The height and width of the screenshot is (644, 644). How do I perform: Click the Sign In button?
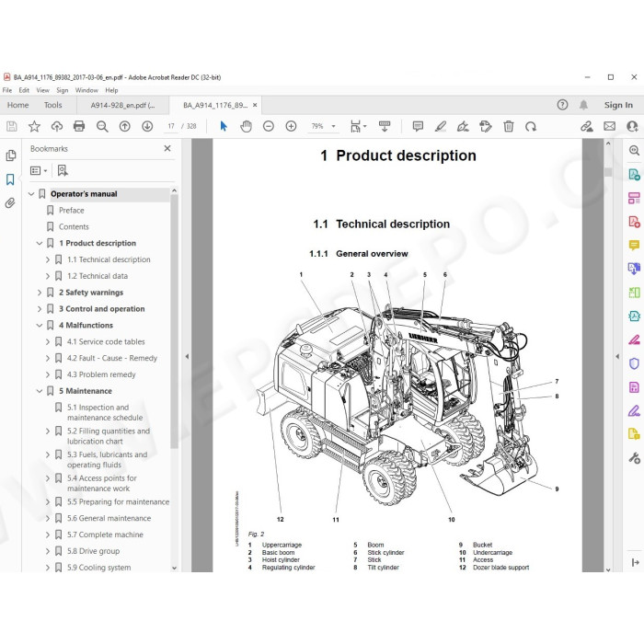click(x=618, y=105)
